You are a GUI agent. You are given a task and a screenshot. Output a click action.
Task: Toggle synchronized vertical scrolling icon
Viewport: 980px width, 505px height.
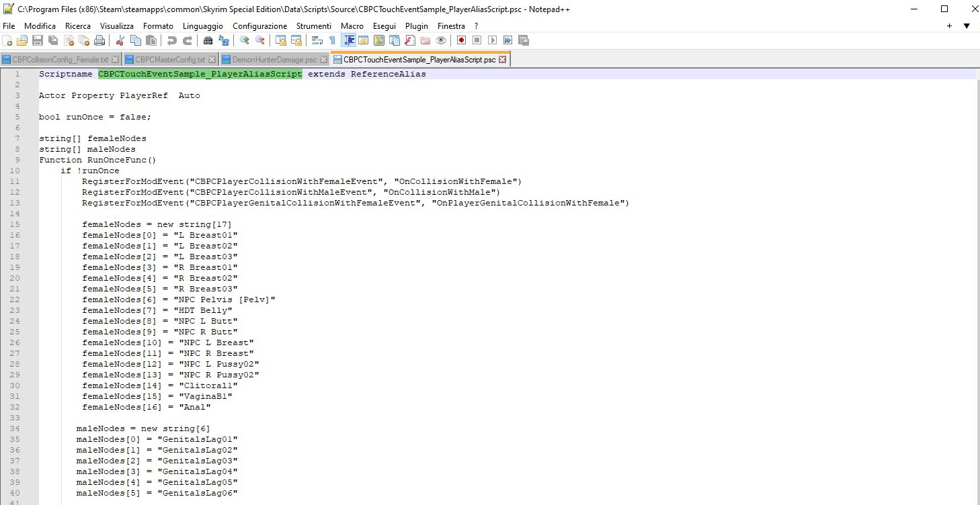(x=281, y=40)
